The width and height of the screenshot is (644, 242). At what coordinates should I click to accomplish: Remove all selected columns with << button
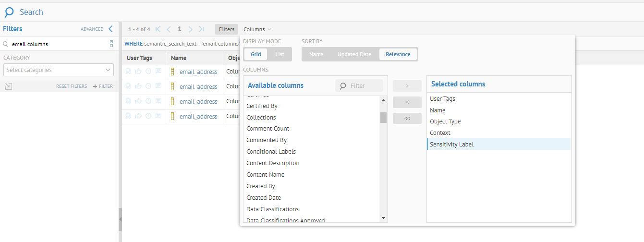click(x=407, y=118)
